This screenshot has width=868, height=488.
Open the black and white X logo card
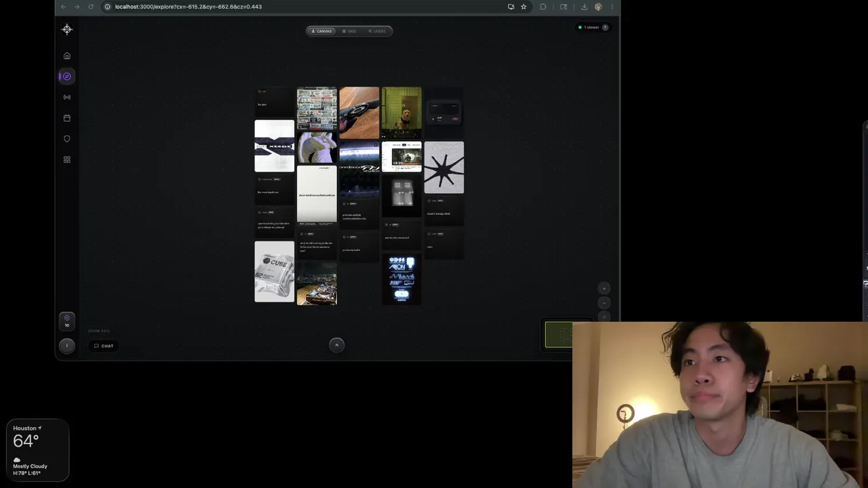point(275,146)
